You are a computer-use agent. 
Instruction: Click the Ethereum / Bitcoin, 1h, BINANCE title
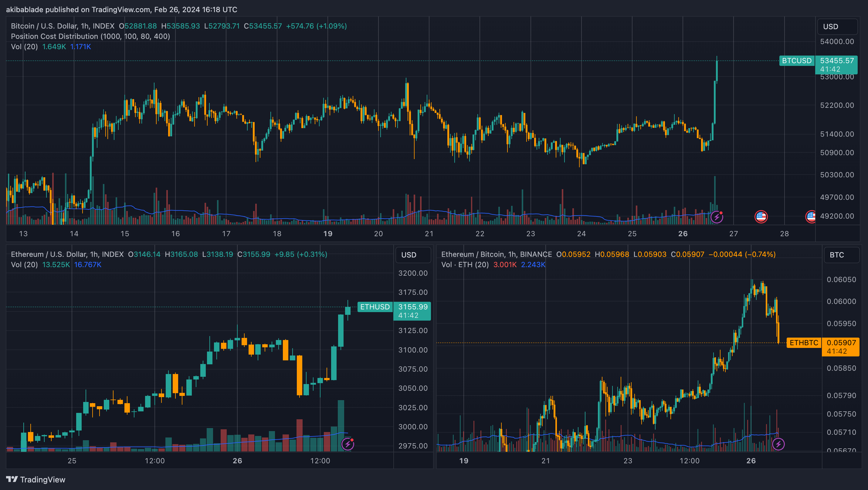click(495, 254)
